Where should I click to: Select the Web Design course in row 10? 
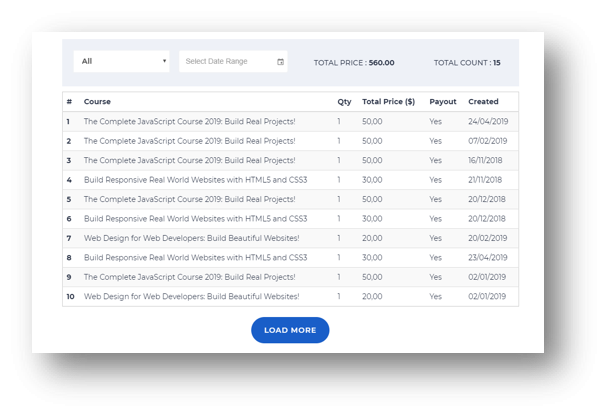tap(191, 297)
